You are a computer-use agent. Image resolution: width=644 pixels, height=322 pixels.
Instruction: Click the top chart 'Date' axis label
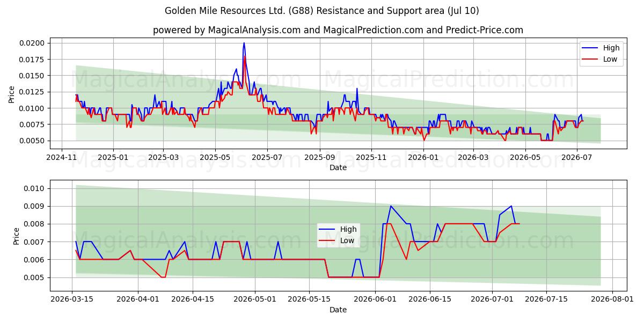[338, 167]
